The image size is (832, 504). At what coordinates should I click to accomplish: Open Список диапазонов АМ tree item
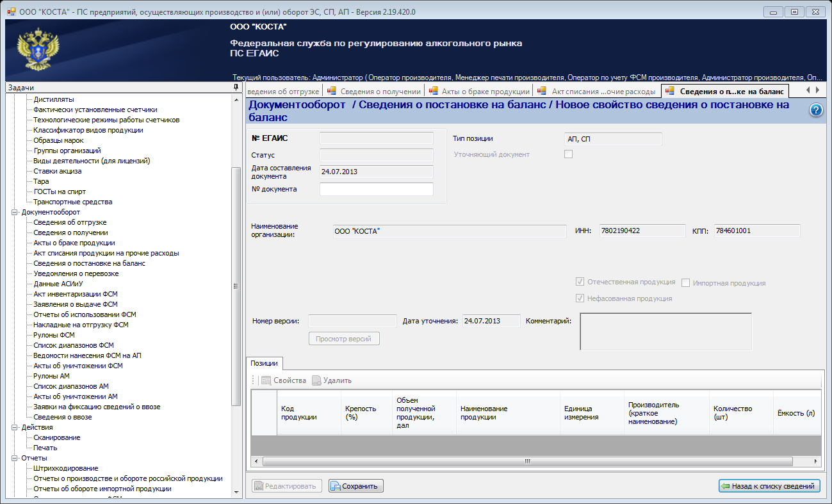click(x=70, y=386)
